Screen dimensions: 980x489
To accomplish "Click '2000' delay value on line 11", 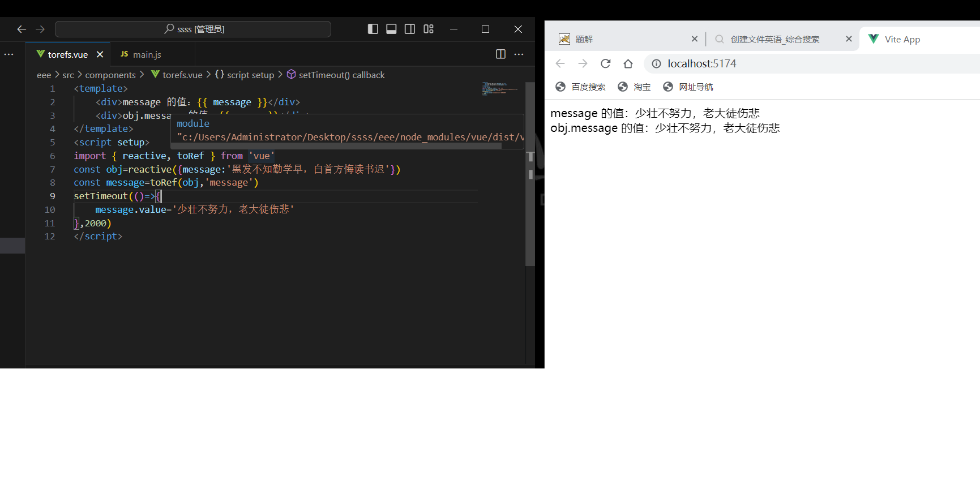I will click(x=96, y=223).
